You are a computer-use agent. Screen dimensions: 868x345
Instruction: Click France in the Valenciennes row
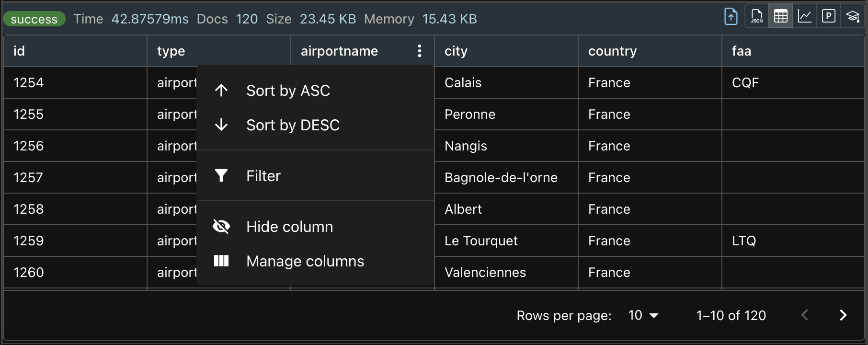click(650, 272)
